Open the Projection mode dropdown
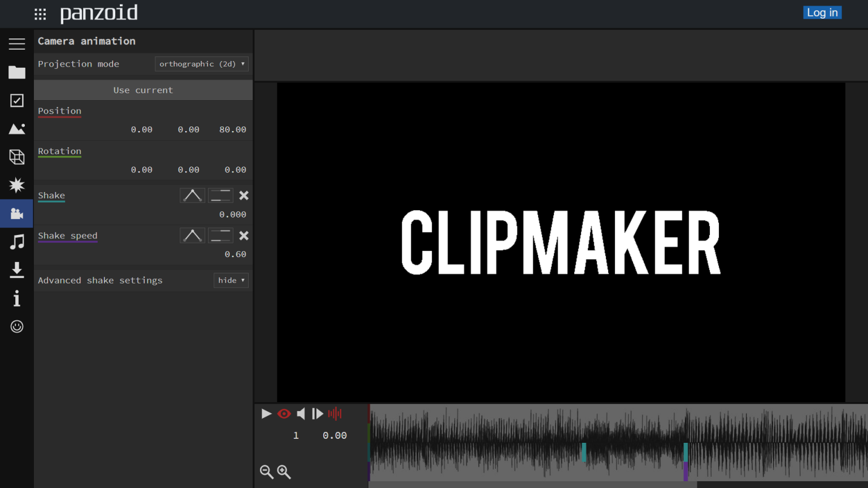This screenshot has width=868, height=488. (202, 64)
